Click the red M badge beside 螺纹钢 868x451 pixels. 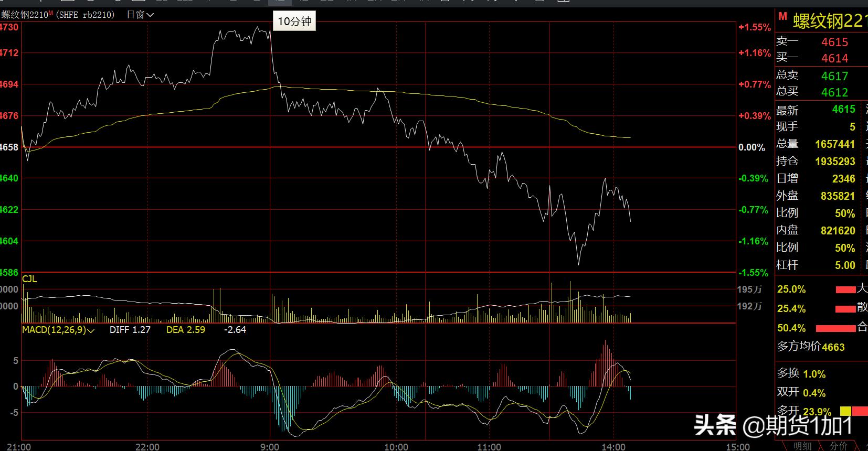[782, 16]
